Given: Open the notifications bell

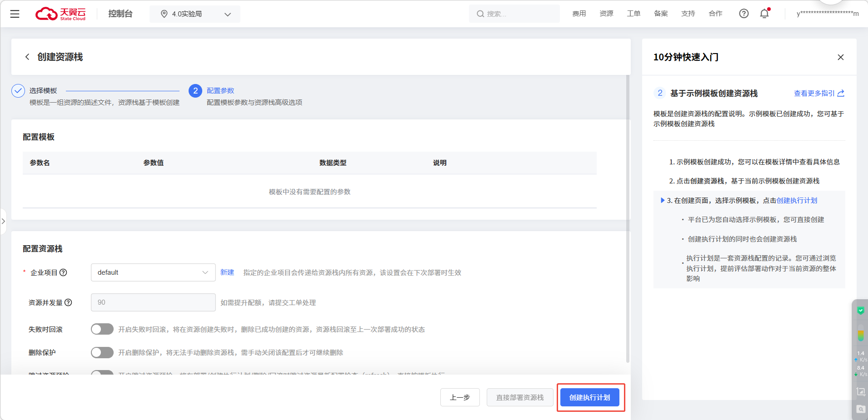Looking at the screenshot, I should coord(764,14).
